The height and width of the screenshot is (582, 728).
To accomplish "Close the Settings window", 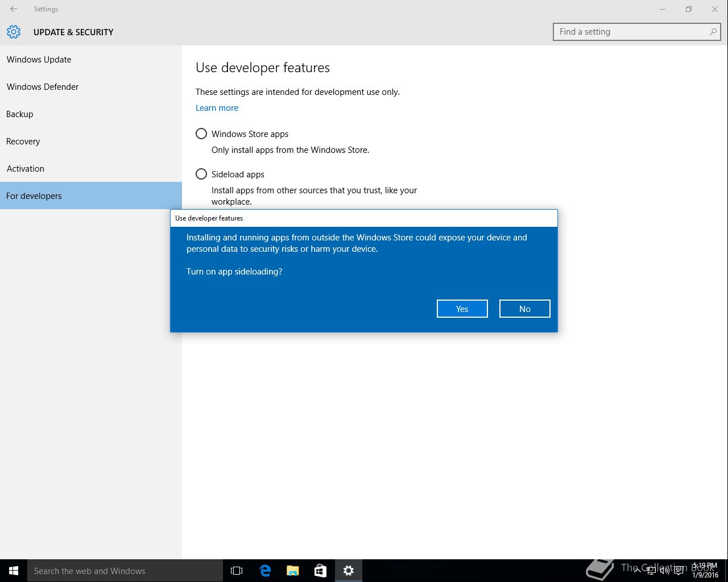I will (x=715, y=9).
